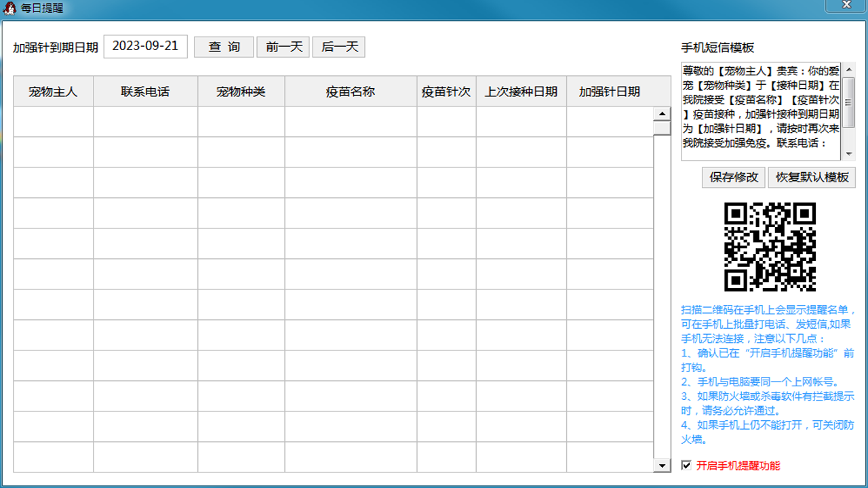Click the 宠物种类 column header
This screenshot has height=488, width=868.
pyautogui.click(x=241, y=91)
